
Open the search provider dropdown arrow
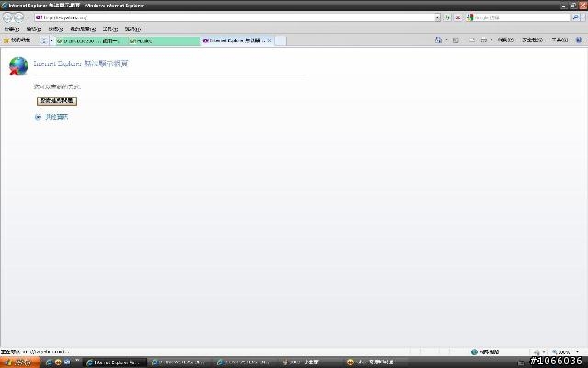point(583,17)
